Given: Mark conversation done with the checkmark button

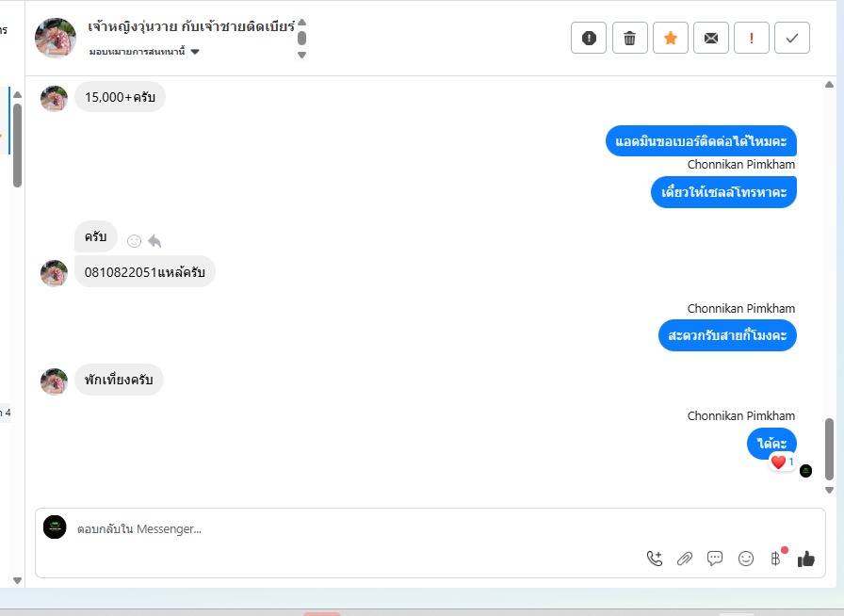Looking at the screenshot, I should pos(792,39).
